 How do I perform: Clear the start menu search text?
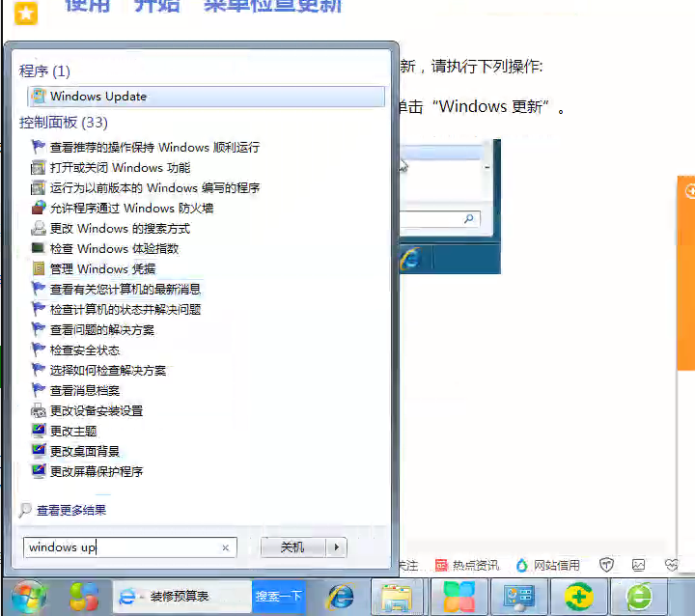tap(225, 547)
